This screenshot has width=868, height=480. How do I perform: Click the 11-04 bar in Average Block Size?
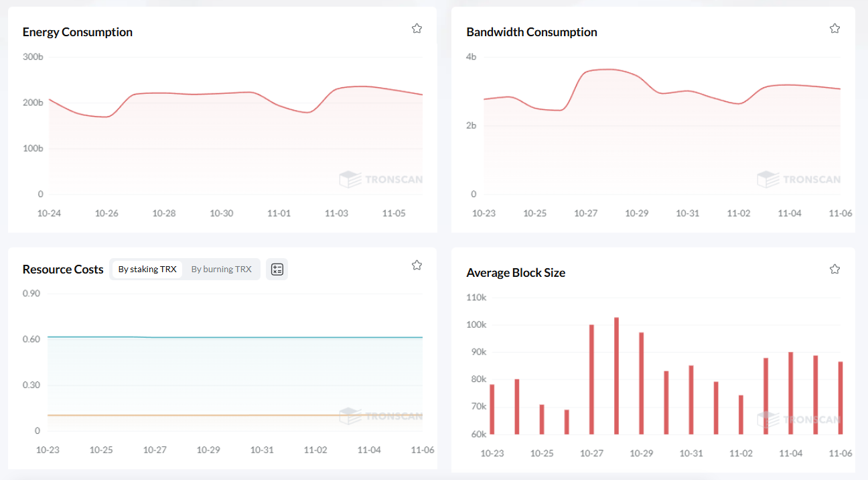[790, 393]
